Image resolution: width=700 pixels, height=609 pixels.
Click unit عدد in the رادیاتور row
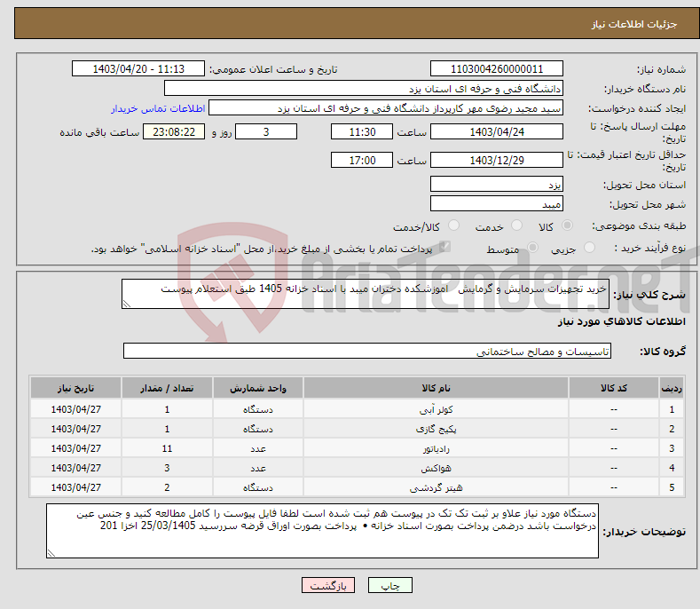(258, 448)
